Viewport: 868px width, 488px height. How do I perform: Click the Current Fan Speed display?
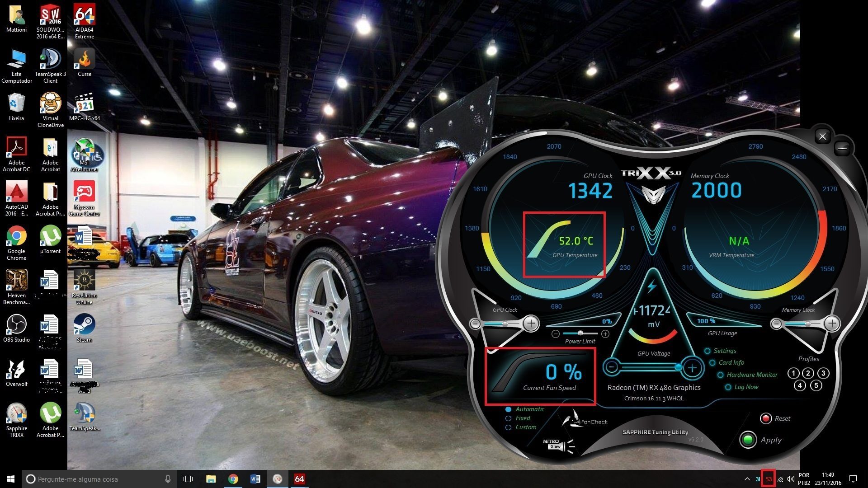(x=541, y=376)
